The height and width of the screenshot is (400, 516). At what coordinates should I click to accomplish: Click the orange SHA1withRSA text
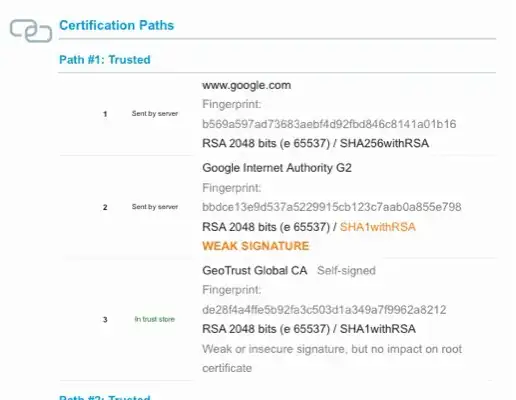click(x=378, y=227)
